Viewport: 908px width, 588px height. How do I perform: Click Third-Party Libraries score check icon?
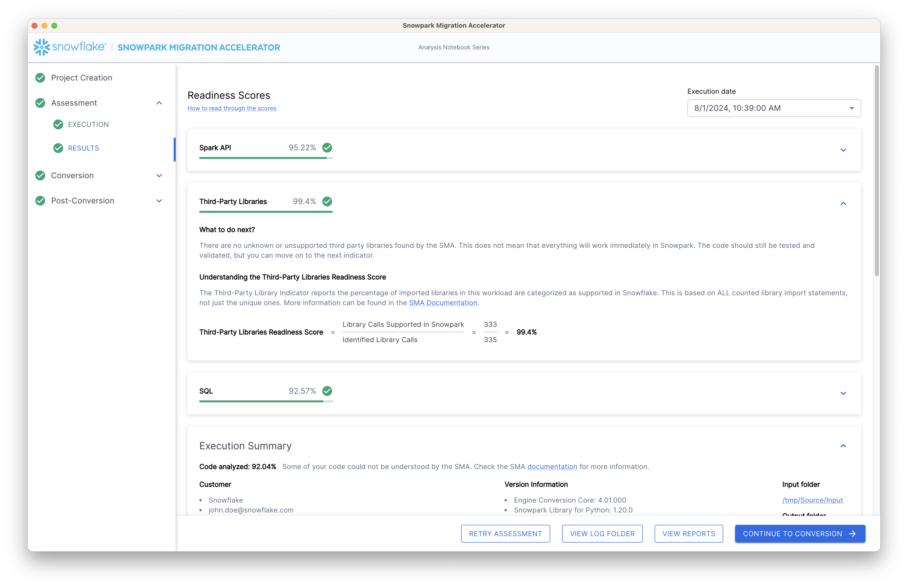[x=327, y=201]
